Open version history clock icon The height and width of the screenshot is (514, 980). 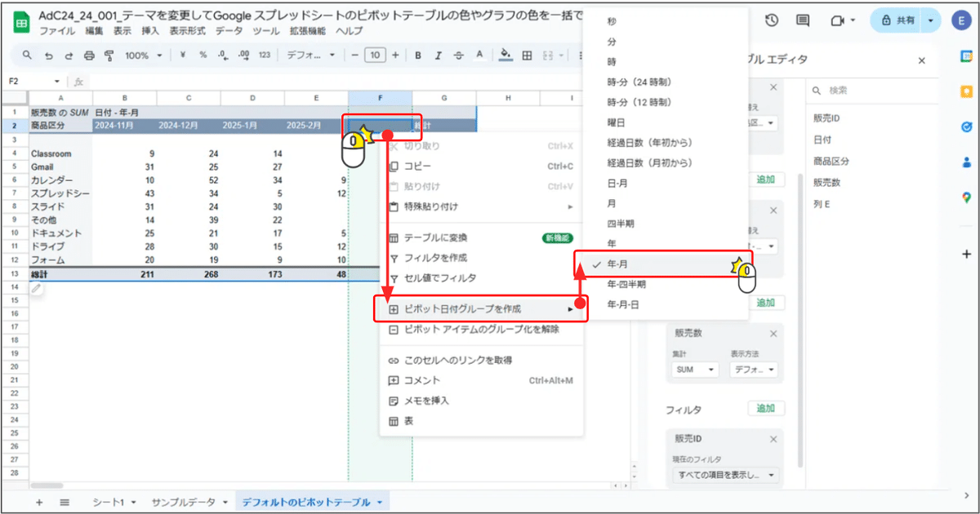point(772,20)
